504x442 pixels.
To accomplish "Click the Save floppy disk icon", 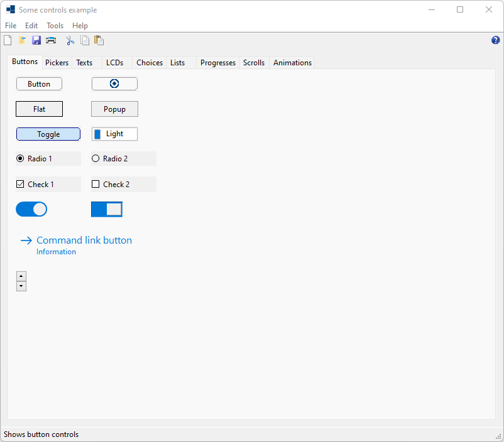I will click(36, 41).
